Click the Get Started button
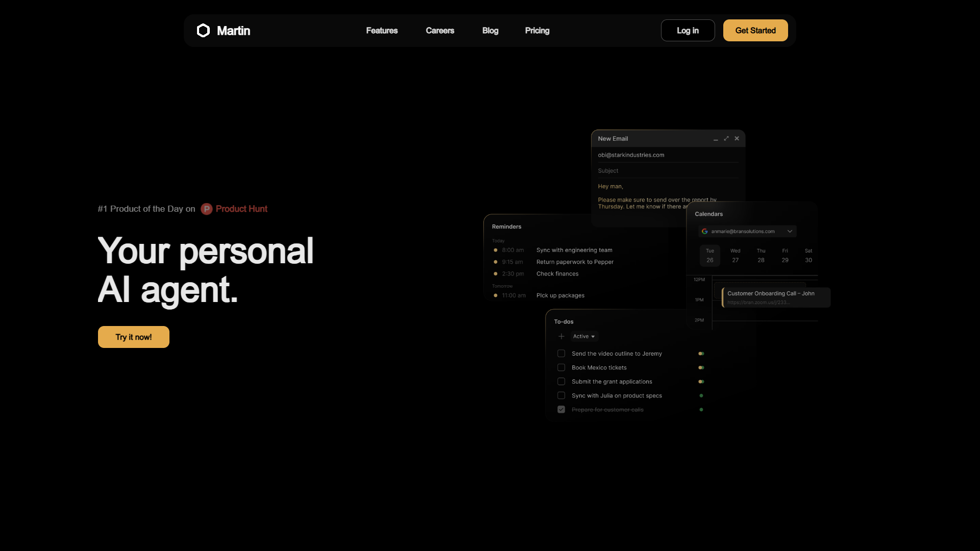980x551 pixels. [755, 31]
